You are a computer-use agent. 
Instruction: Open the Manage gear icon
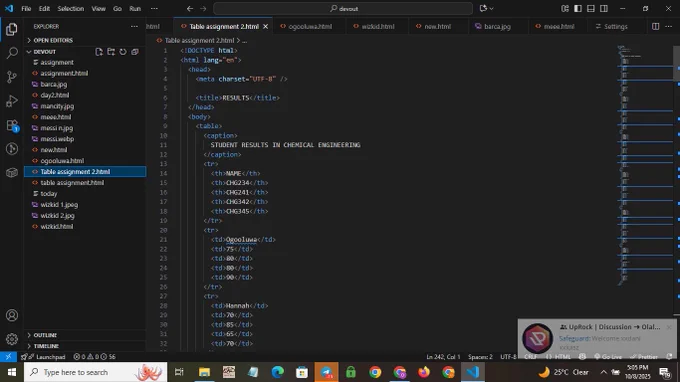pyautogui.click(x=12, y=339)
